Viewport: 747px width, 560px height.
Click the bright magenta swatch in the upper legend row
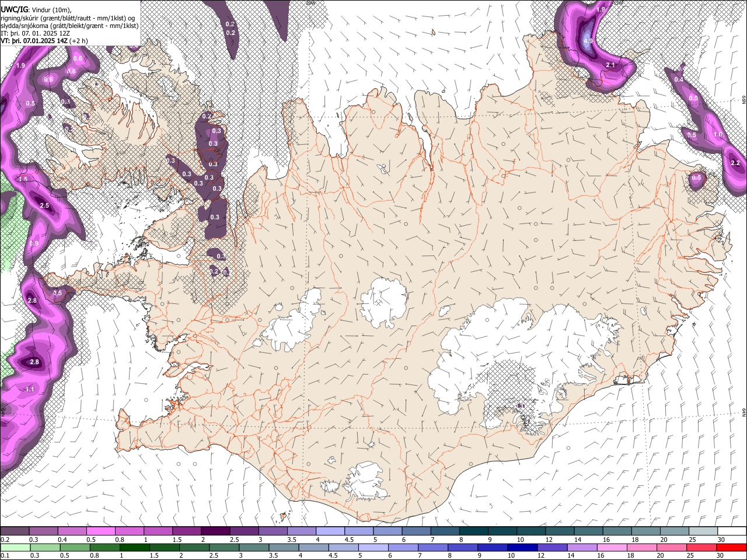tap(100, 531)
